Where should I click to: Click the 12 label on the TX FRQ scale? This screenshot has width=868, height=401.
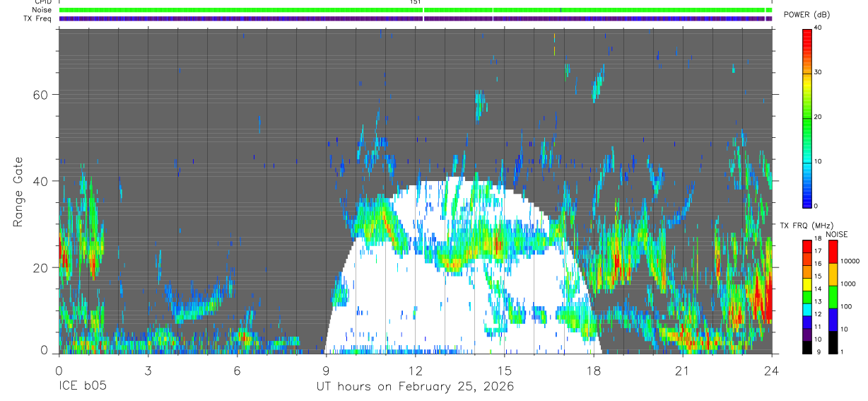[x=818, y=314]
